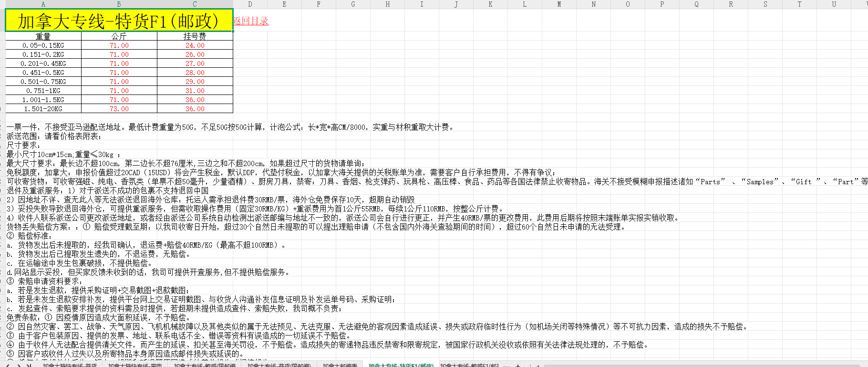The image size is (868, 367).
Task: Select registration fee cell 24.00
Action: click(195, 45)
